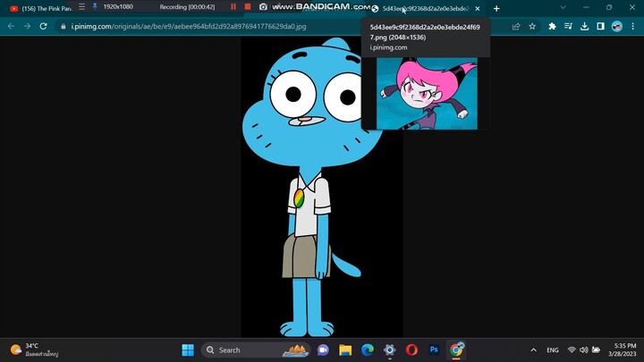
Task: Click the Bandicam pin icon
Action: [x=95, y=6]
